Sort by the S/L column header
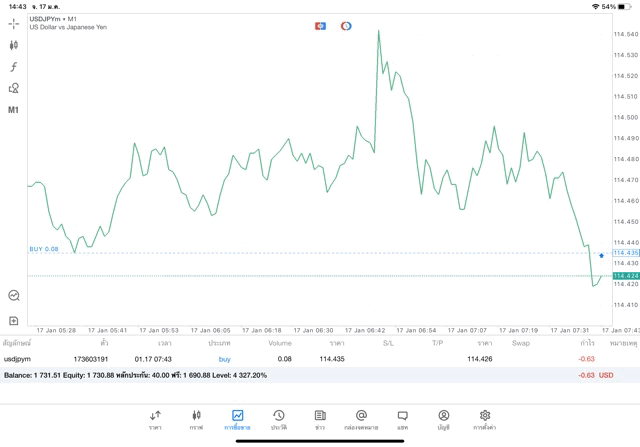This screenshot has height=447, width=640. pos(388,343)
